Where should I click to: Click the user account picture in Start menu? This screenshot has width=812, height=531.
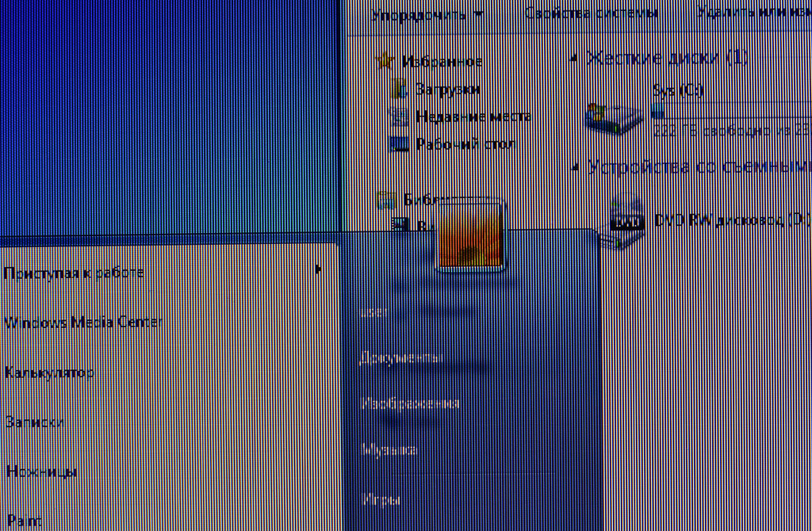(x=471, y=234)
